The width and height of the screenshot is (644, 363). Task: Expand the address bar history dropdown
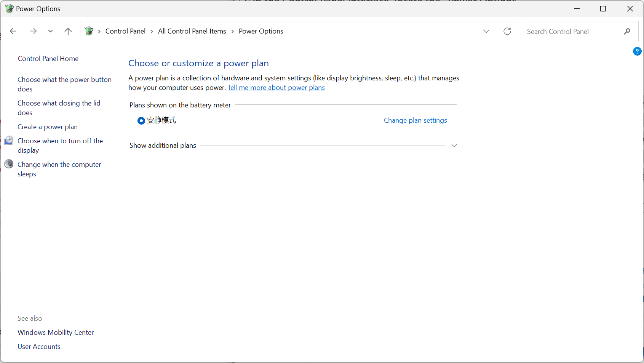tap(486, 31)
